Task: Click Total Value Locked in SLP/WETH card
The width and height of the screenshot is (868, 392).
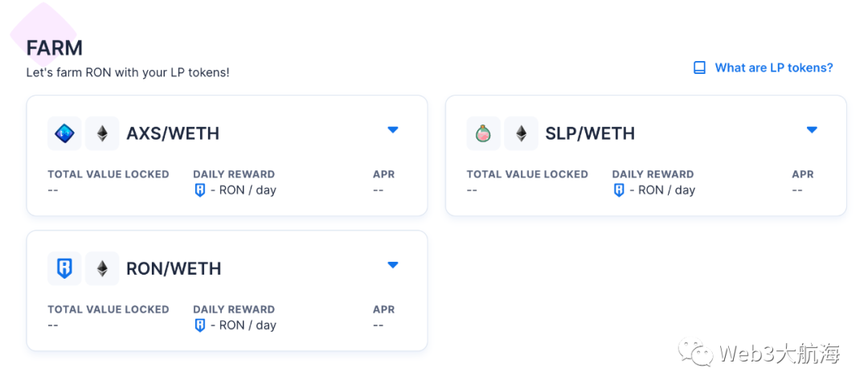Action: (527, 174)
